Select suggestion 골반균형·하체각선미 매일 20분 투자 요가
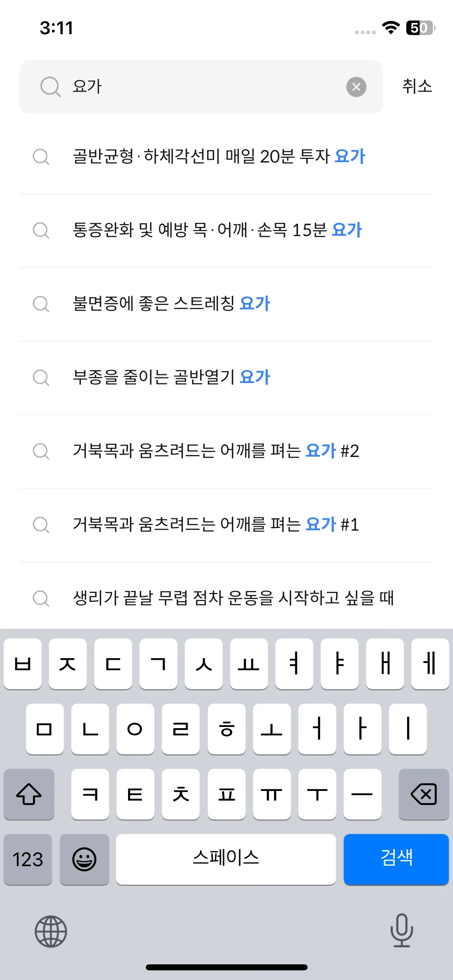Image resolution: width=453 pixels, height=980 pixels. coord(219,156)
